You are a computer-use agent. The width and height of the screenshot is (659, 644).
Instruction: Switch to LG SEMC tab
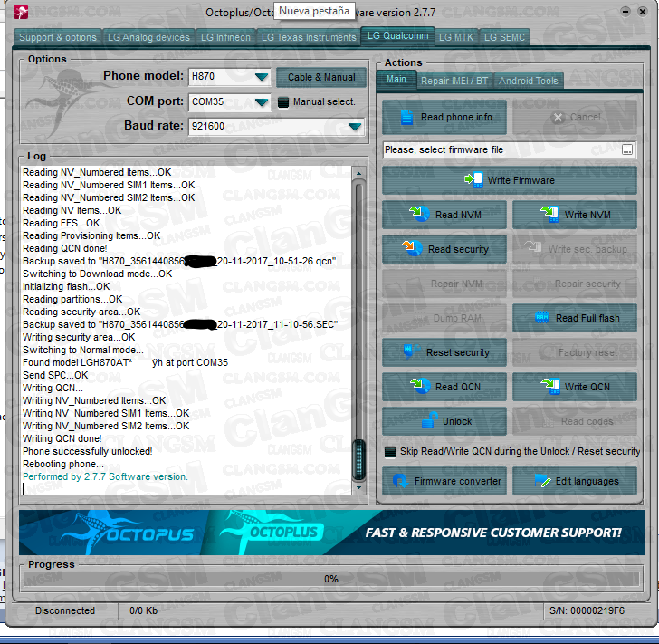tap(504, 37)
